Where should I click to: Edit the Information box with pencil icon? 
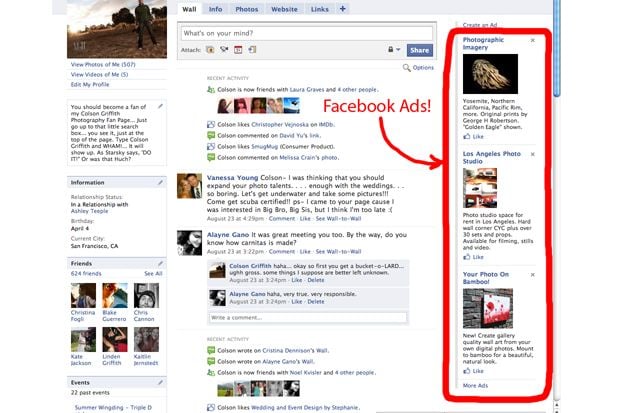160,182
